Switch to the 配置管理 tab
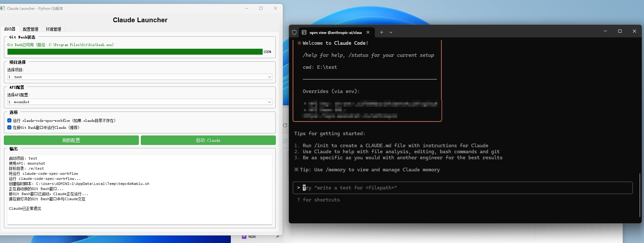The height and width of the screenshot is (243, 644). point(30,29)
